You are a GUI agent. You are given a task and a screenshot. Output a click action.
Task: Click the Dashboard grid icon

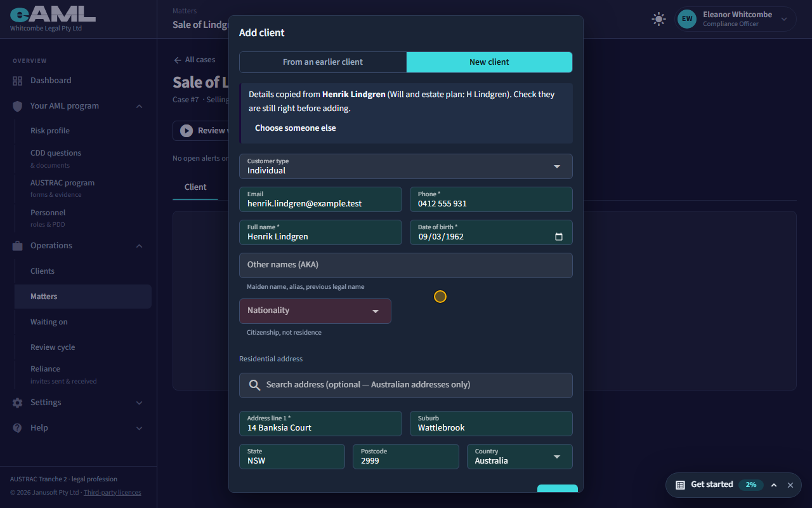point(17,81)
